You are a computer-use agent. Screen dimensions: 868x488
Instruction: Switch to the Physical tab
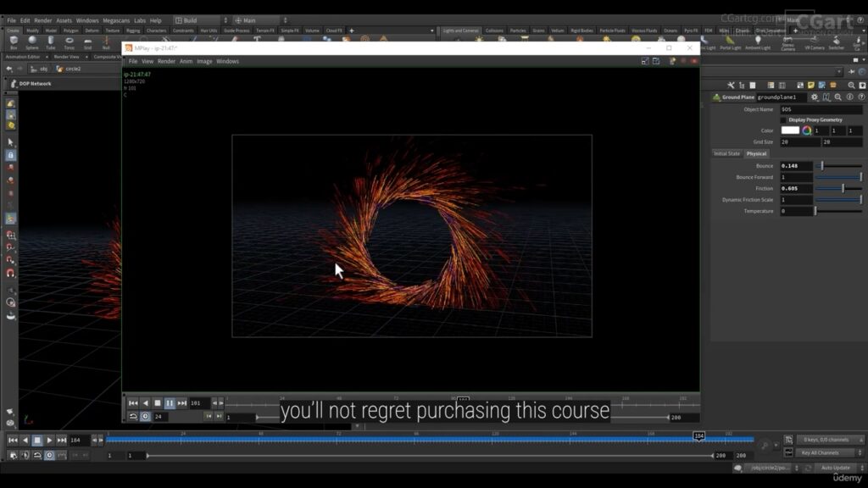[756, 153]
